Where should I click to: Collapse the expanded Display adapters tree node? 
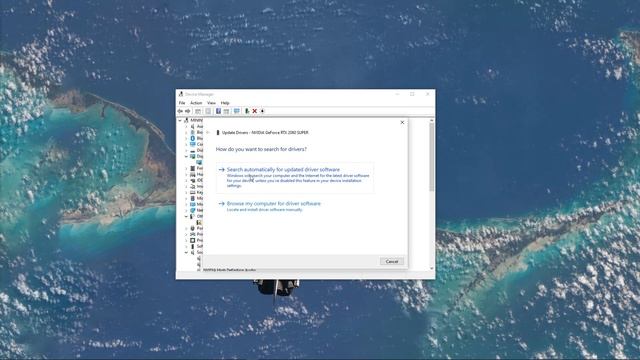(186, 156)
